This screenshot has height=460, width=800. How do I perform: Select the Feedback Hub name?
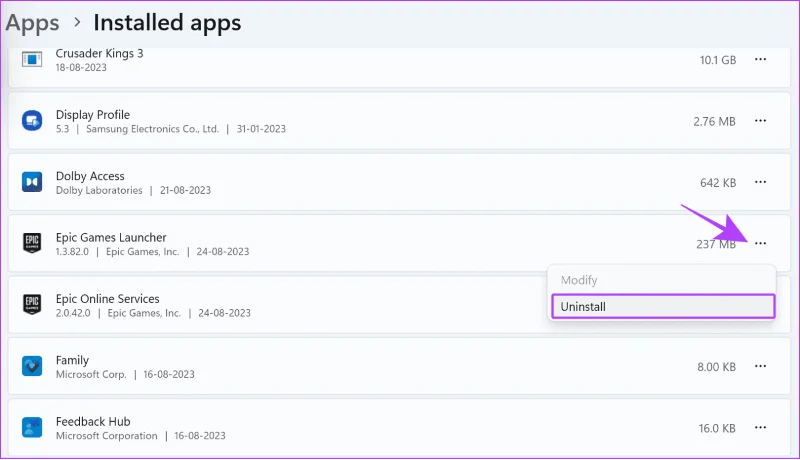click(93, 422)
